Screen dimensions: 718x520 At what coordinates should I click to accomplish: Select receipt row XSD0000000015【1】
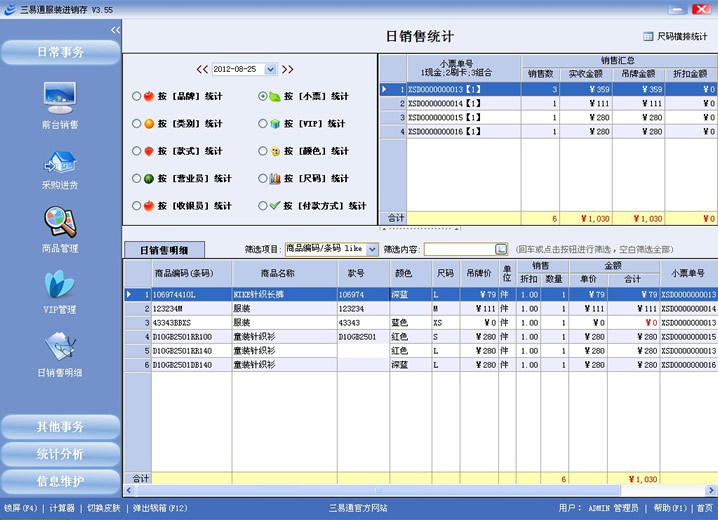[548, 118]
